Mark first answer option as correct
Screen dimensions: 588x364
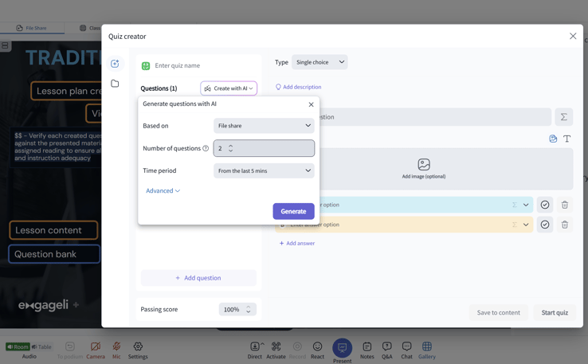coord(545,205)
